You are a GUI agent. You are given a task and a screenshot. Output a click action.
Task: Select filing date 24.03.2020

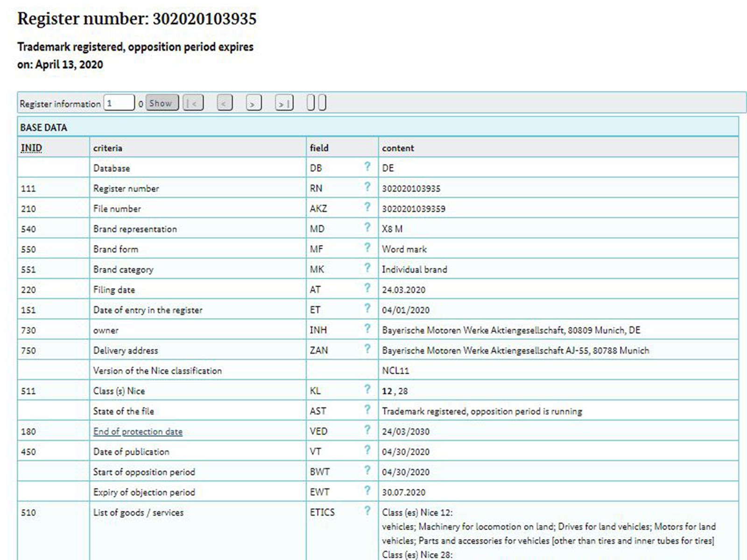[404, 290]
